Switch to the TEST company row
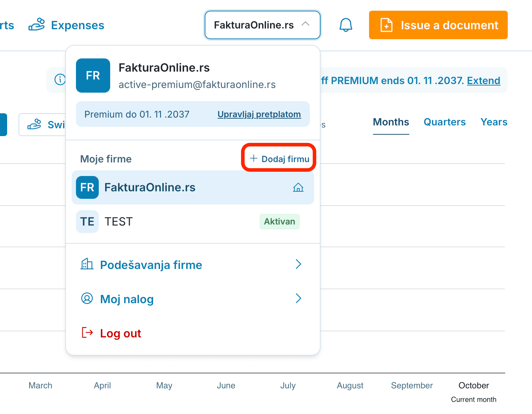 [x=193, y=222]
